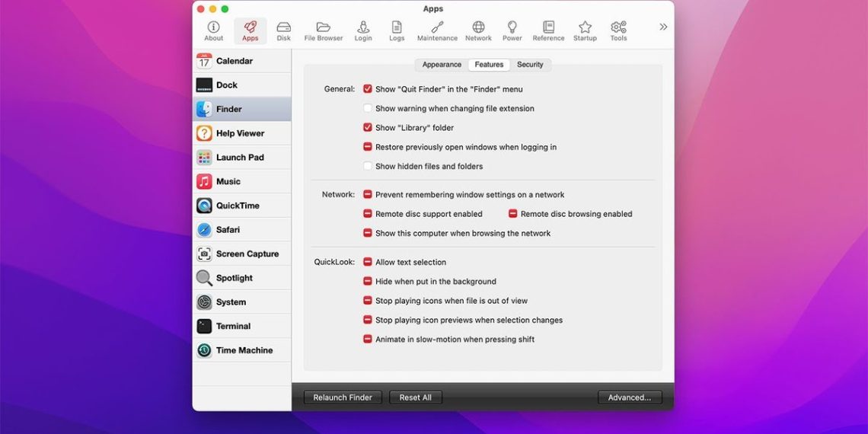Uncheck Show "Quit Finder" in Finder menu

pyautogui.click(x=368, y=89)
